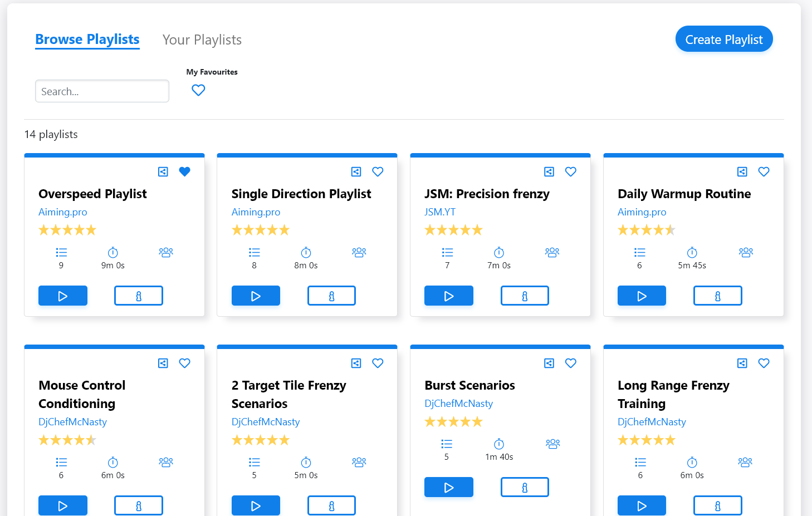Image resolution: width=812 pixels, height=516 pixels.
Task: Start the Burst Scenarios playlist
Action: 449,488
